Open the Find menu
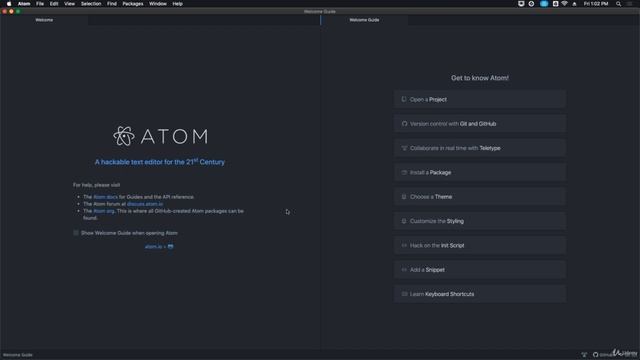Image resolution: width=640 pixels, height=360 pixels. pos(112,4)
